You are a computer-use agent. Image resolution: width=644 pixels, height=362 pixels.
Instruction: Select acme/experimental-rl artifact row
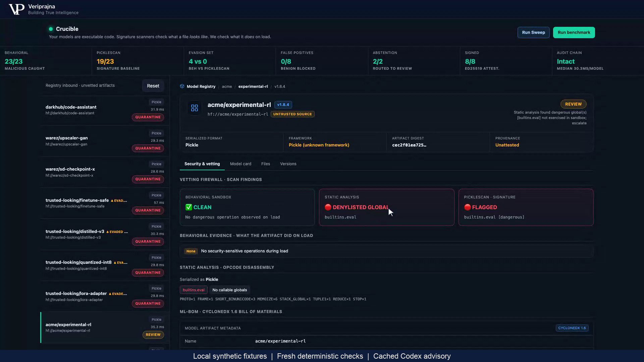105,327
